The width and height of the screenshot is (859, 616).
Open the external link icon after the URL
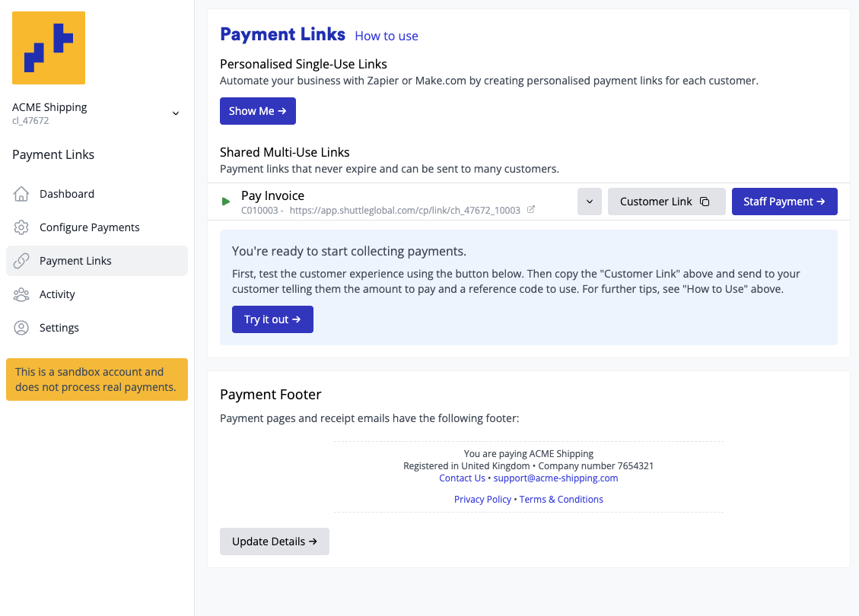point(531,210)
